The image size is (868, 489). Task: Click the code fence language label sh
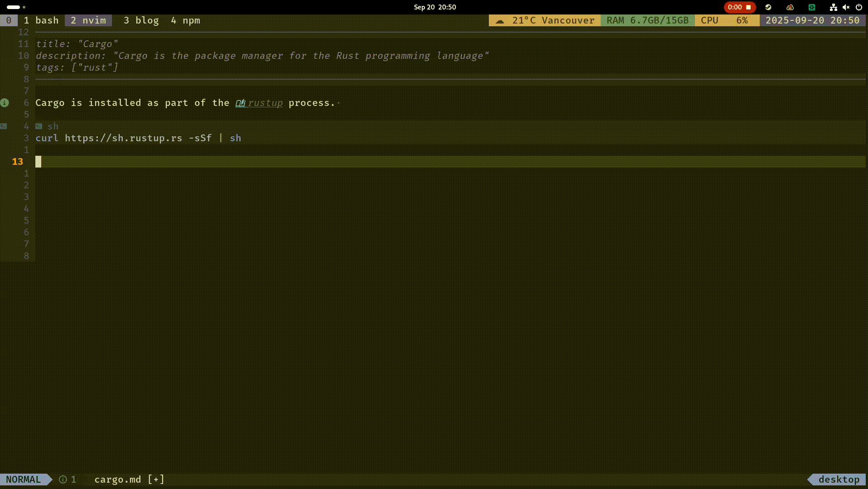53,126
